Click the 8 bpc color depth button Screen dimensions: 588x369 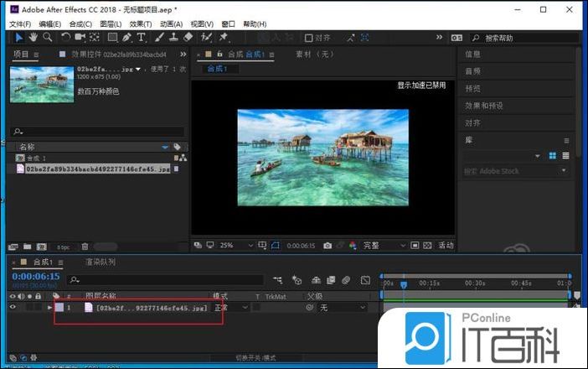64,247
